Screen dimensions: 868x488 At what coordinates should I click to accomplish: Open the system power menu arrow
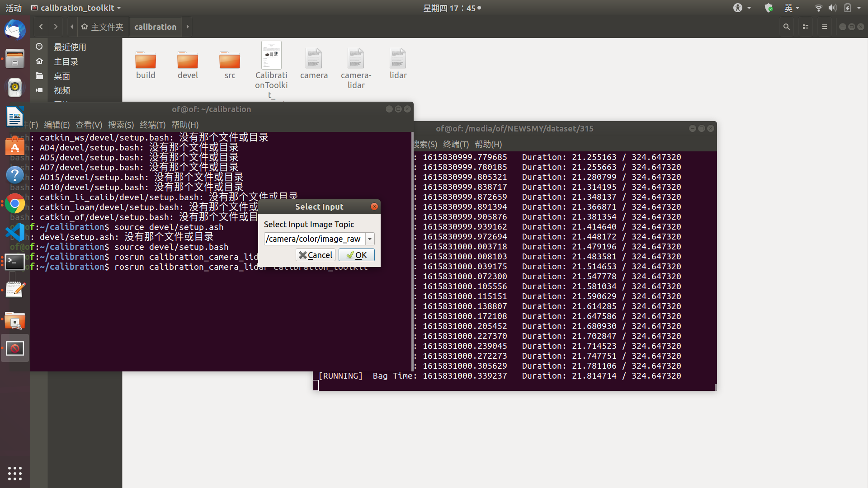point(859,8)
